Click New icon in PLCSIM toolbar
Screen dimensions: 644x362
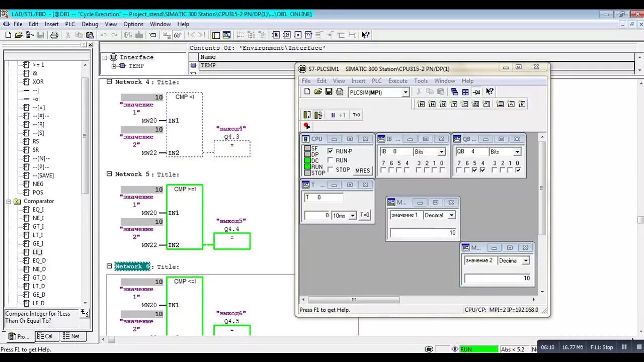[x=307, y=92]
